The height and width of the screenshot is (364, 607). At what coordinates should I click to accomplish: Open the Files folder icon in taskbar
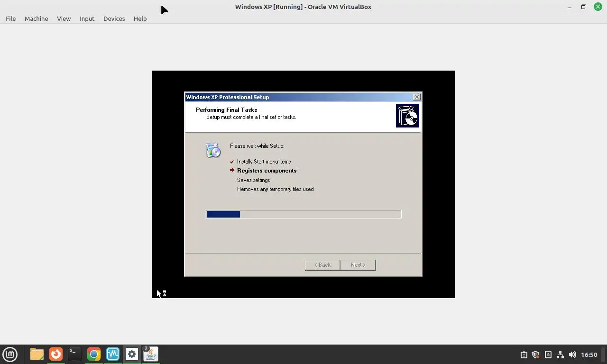[37, 354]
